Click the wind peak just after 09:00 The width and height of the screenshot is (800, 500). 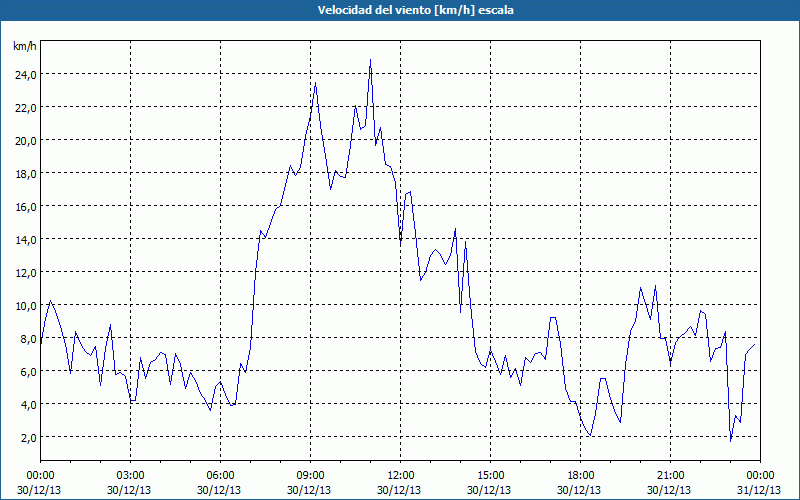[315, 83]
